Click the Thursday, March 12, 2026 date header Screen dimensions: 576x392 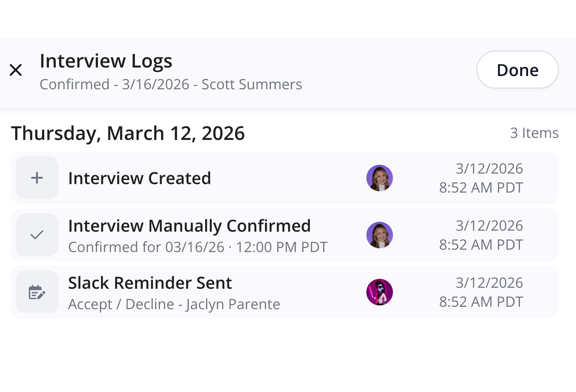[x=128, y=133]
